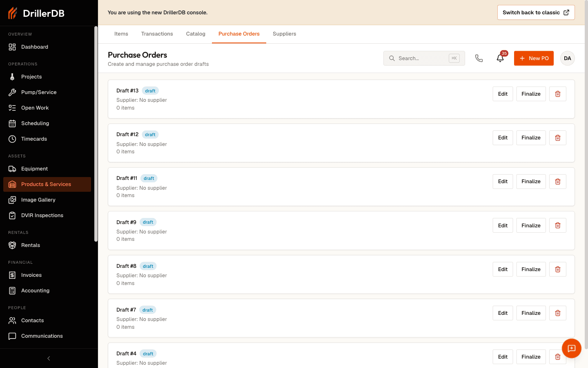Delete Draft #13 with trash icon
Image resolution: width=588 pixels, height=368 pixels.
(x=558, y=94)
